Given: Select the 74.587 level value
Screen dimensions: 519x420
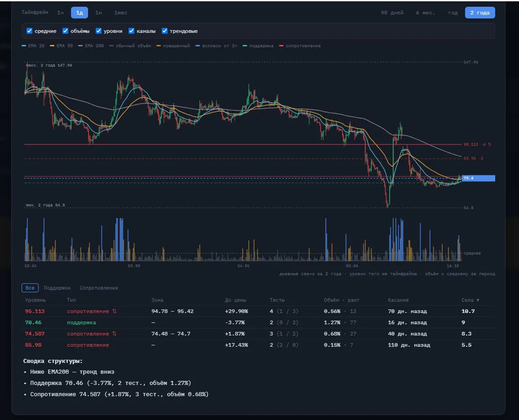Looking at the screenshot, I should (35, 334).
